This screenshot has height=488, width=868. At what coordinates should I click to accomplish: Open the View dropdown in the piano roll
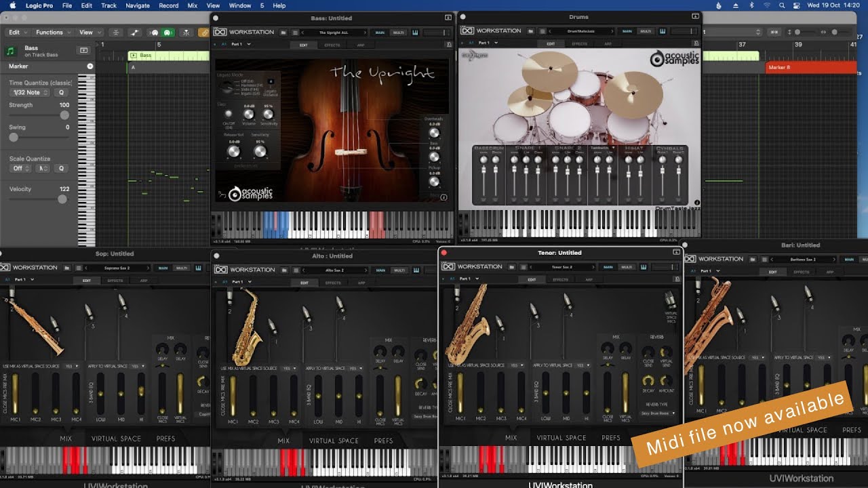click(x=89, y=32)
